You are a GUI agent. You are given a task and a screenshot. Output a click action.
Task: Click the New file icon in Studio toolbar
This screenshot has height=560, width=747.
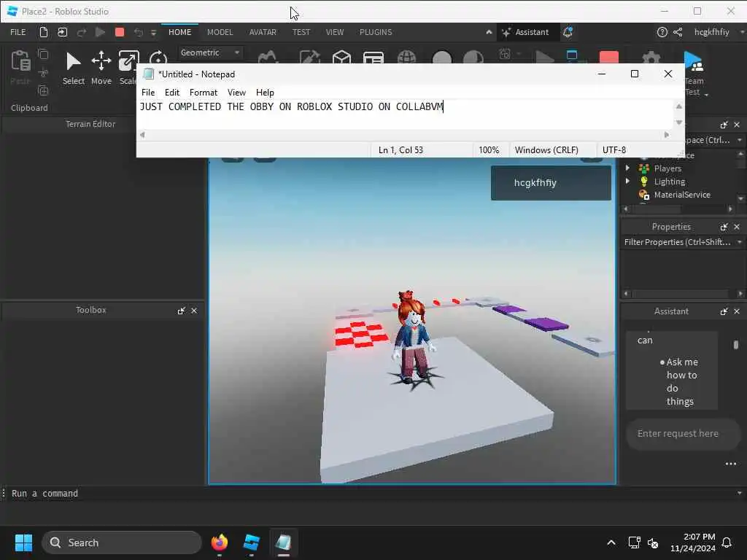point(43,32)
